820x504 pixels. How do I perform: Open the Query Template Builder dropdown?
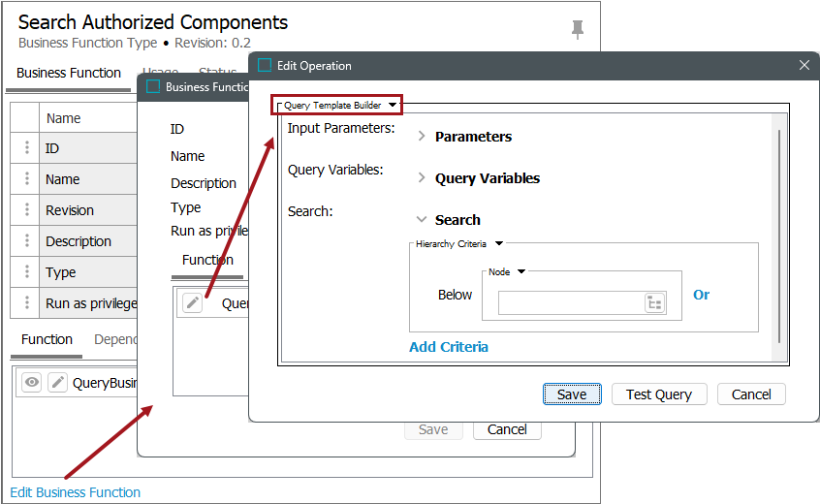(x=393, y=105)
